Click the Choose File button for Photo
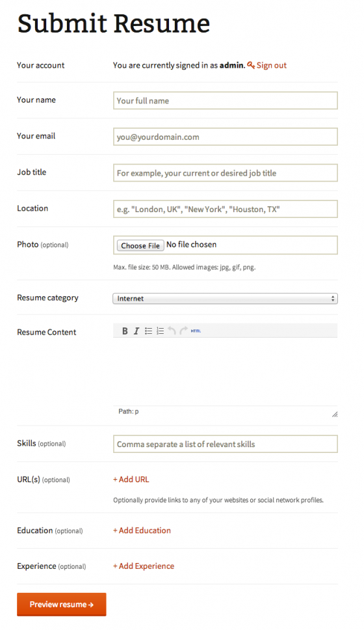The image size is (364, 630). pos(140,245)
